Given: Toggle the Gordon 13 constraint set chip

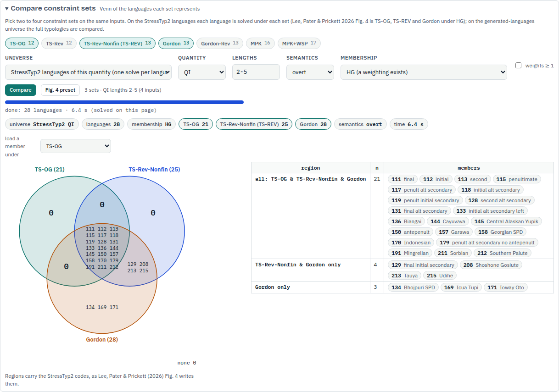Looking at the screenshot, I should coord(176,44).
